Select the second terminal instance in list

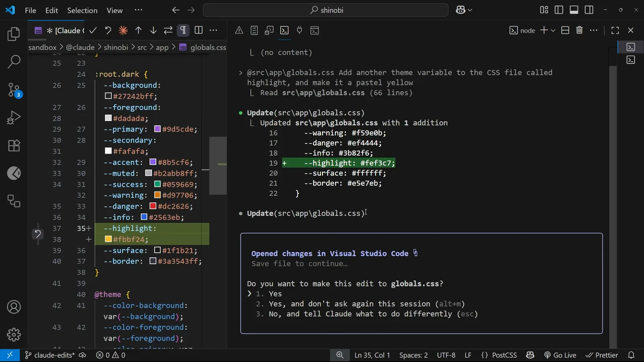coord(631,60)
